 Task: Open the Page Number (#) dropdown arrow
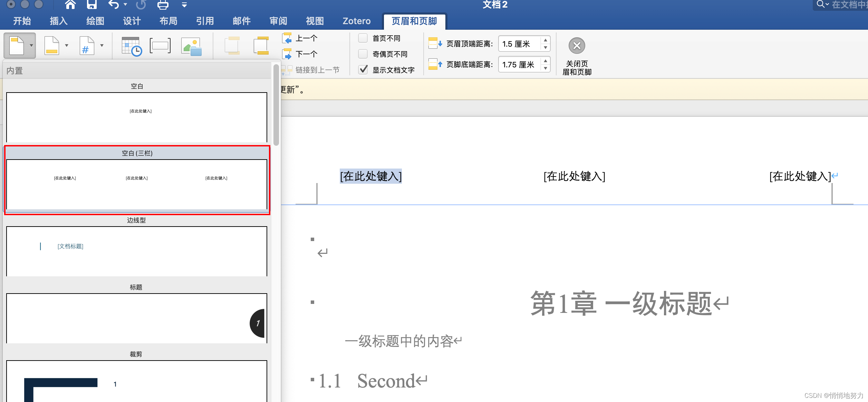point(102,46)
